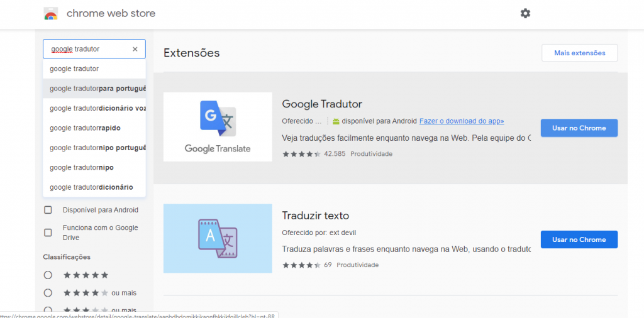Enable the Disponível para Android checkbox
This screenshot has width=644, height=318.
(x=48, y=210)
